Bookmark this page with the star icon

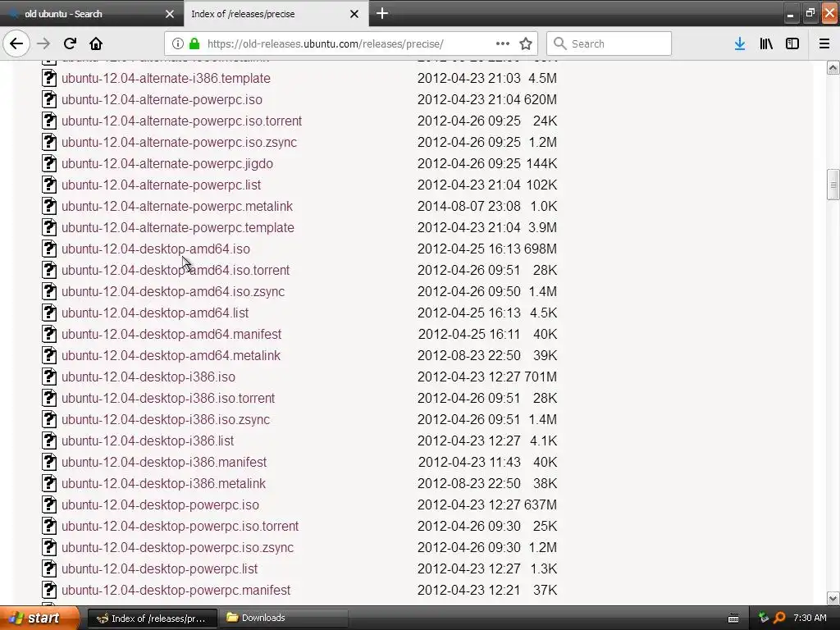pos(526,44)
